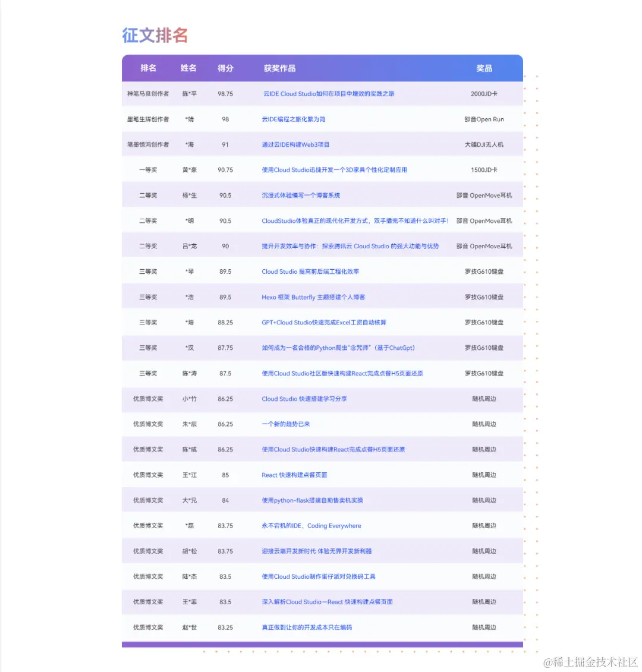Screen dimensions: 642x672
Task: Click name cell 杨*生
Action: tap(189, 195)
